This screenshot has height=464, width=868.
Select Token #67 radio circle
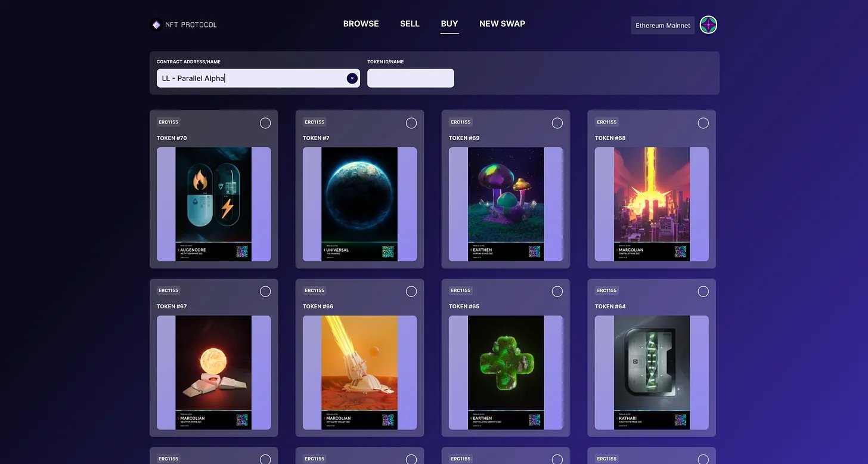tap(265, 292)
